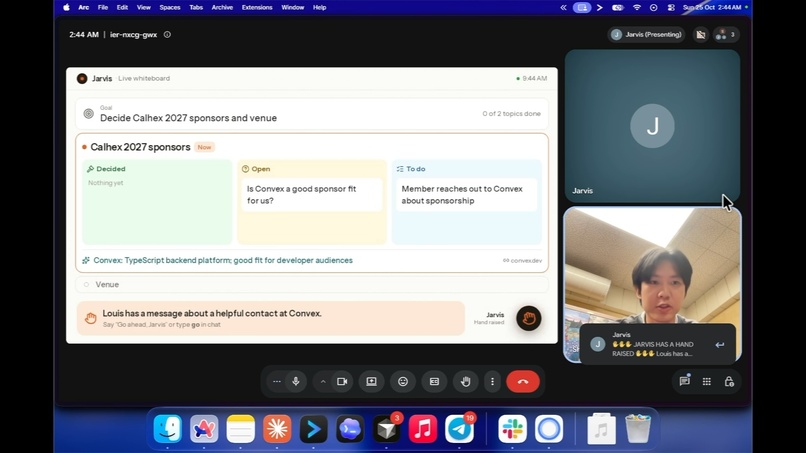Click the double-chevron menu bar collapse icon
The width and height of the screenshot is (806, 453).
[563, 7]
